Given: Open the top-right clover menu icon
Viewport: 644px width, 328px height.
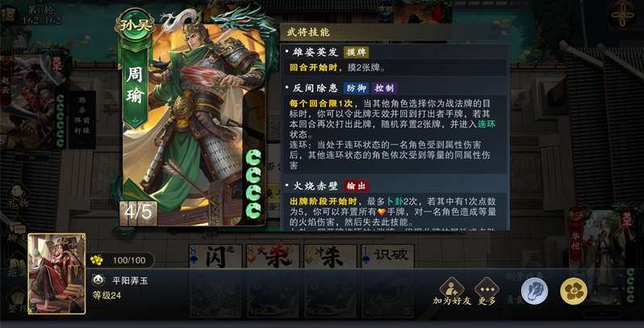Looking at the screenshot, I should pos(623,15).
